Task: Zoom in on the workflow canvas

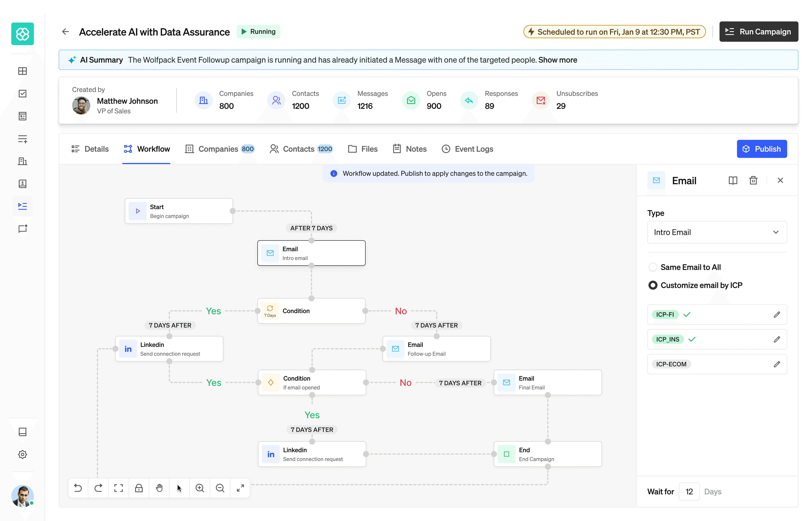Action: coord(200,488)
